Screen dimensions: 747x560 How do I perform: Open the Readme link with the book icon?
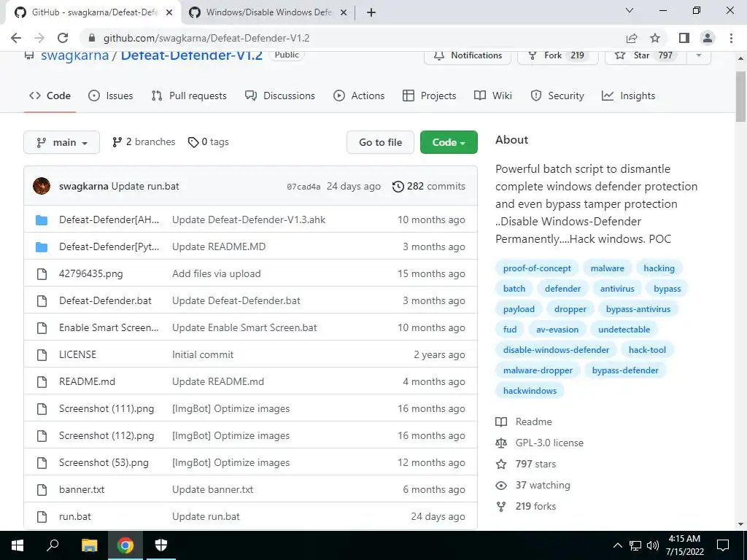point(524,422)
